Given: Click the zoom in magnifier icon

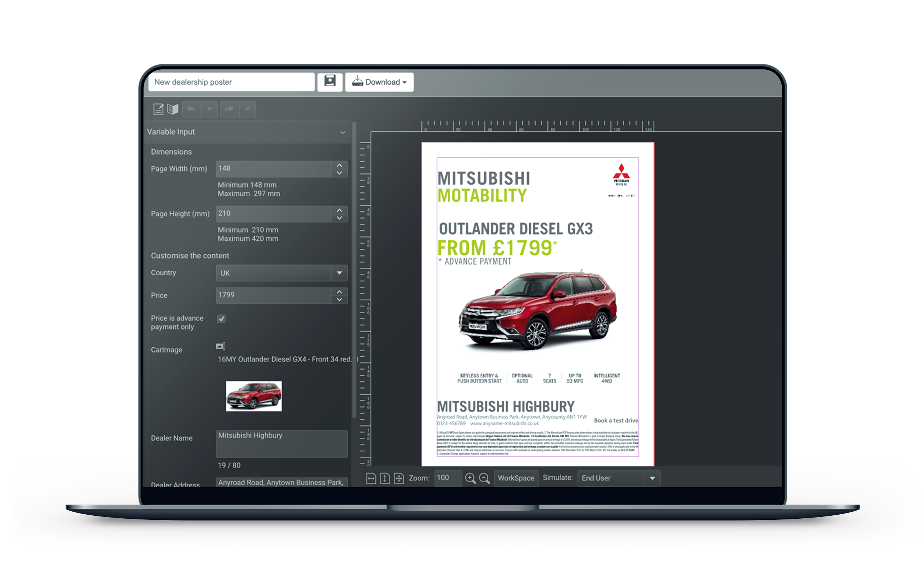Looking at the screenshot, I should click(470, 479).
